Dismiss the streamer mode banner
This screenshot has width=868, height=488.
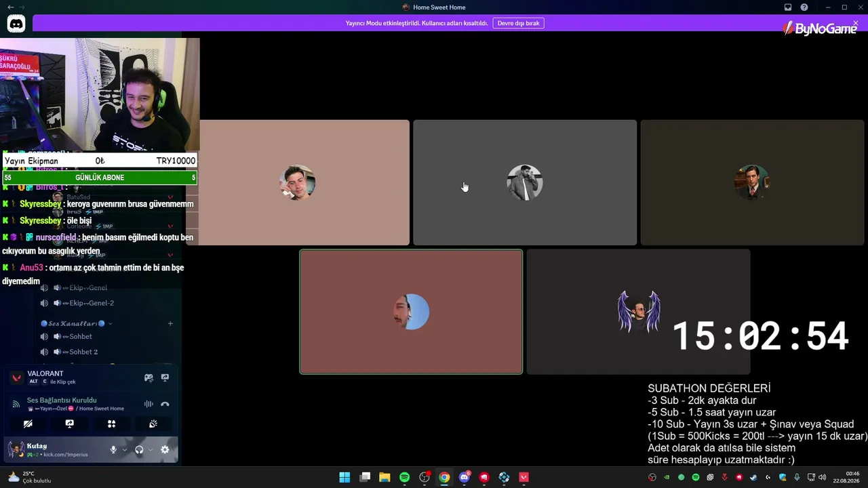coord(856,23)
